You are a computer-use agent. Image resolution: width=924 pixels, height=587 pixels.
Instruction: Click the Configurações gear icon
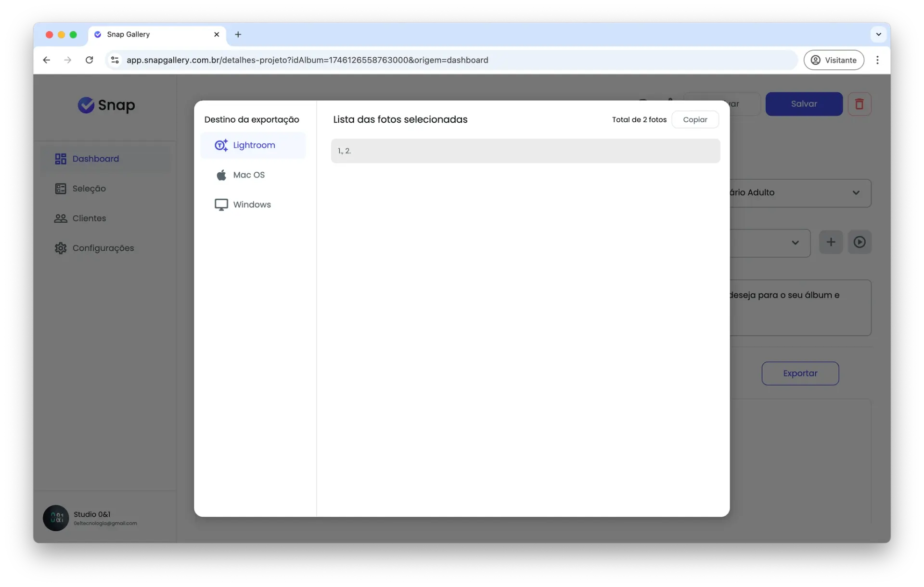tap(61, 248)
